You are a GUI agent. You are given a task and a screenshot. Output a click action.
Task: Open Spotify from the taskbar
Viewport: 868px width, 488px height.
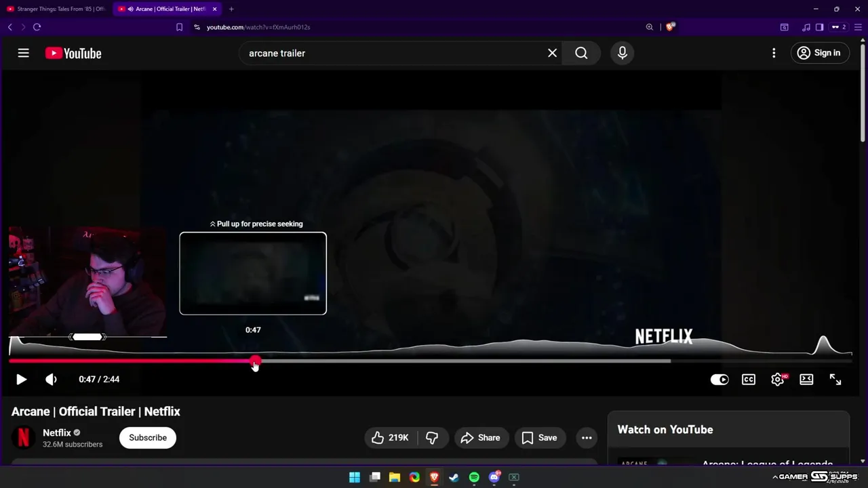coord(474,477)
